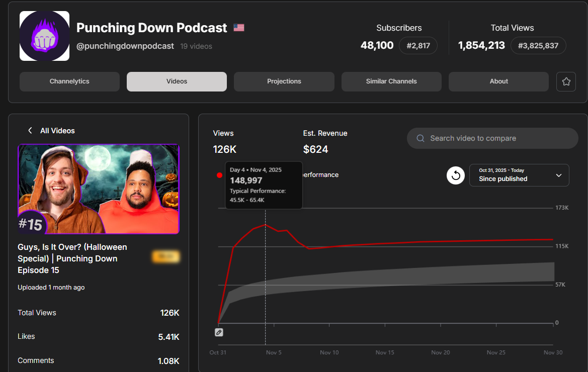Click the @punchingdownpodcast channel handle
This screenshot has height=372, width=588.
pyautogui.click(x=125, y=46)
